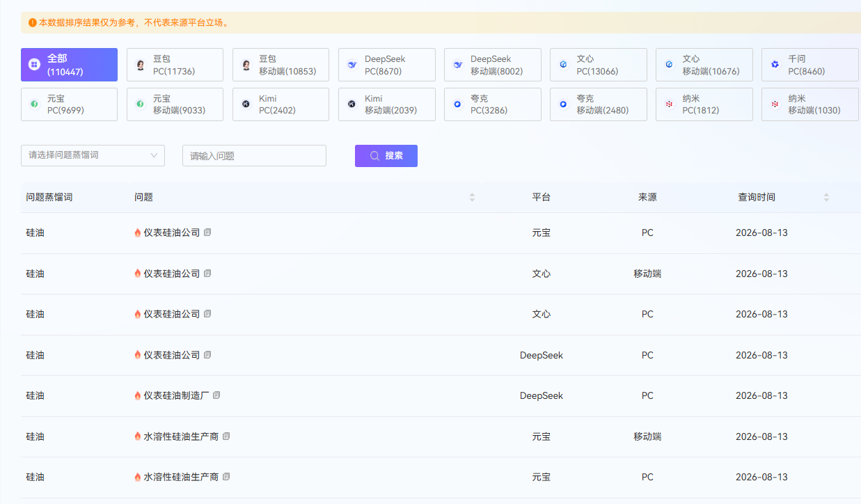Filter by DeepSeek 移动端(8002)
This screenshot has width=861, height=504.
click(492, 65)
